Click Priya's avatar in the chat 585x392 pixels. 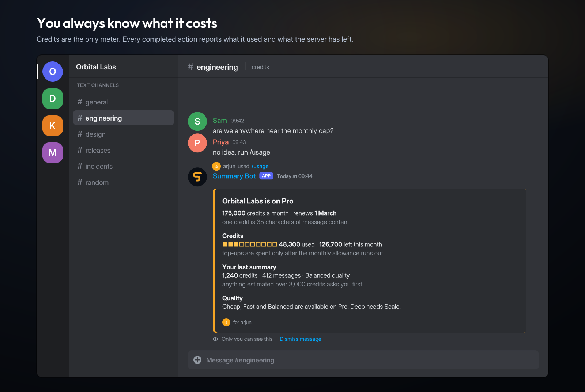197,143
